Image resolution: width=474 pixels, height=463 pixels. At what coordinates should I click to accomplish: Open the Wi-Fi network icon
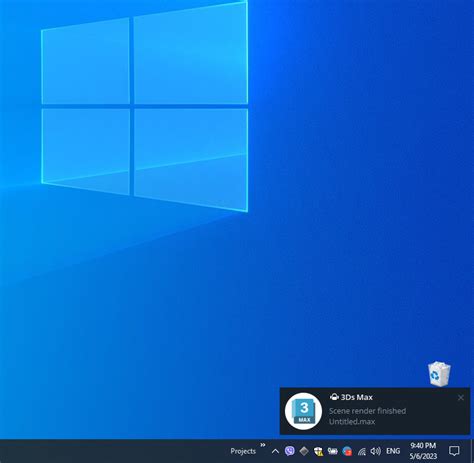click(x=362, y=452)
